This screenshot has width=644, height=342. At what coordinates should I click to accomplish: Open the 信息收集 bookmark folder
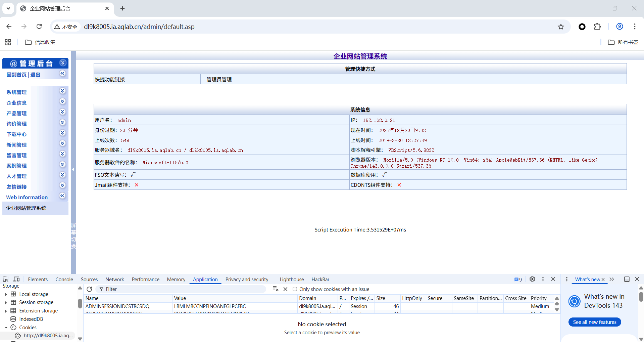(x=40, y=42)
